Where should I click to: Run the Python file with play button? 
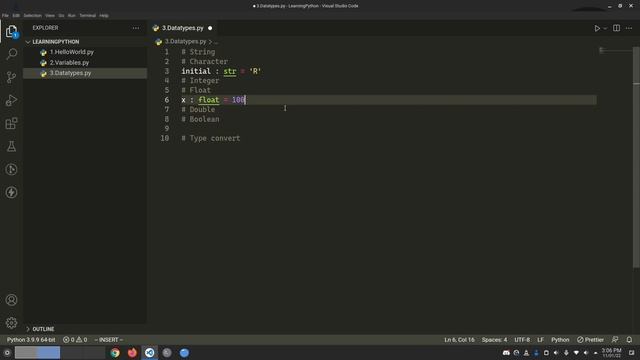[x=597, y=28]
